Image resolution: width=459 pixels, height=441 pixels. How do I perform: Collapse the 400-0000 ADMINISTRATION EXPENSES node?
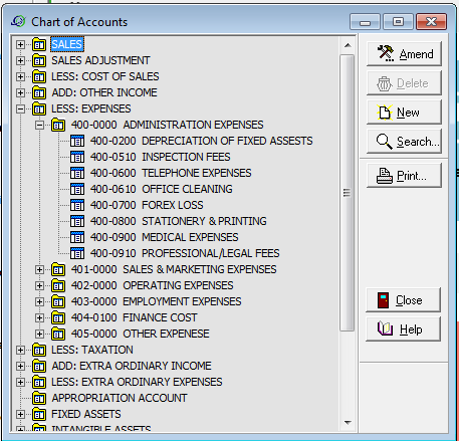coord(39,125)
